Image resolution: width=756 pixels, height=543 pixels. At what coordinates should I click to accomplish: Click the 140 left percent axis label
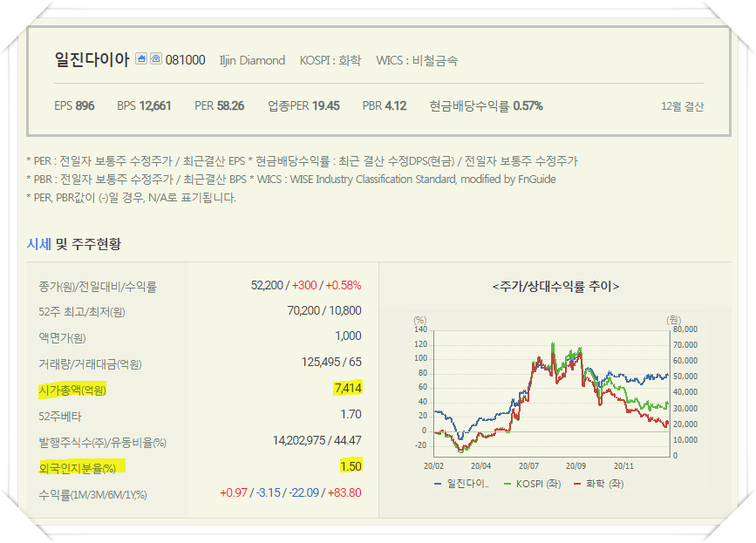click(x=420, y=329)
